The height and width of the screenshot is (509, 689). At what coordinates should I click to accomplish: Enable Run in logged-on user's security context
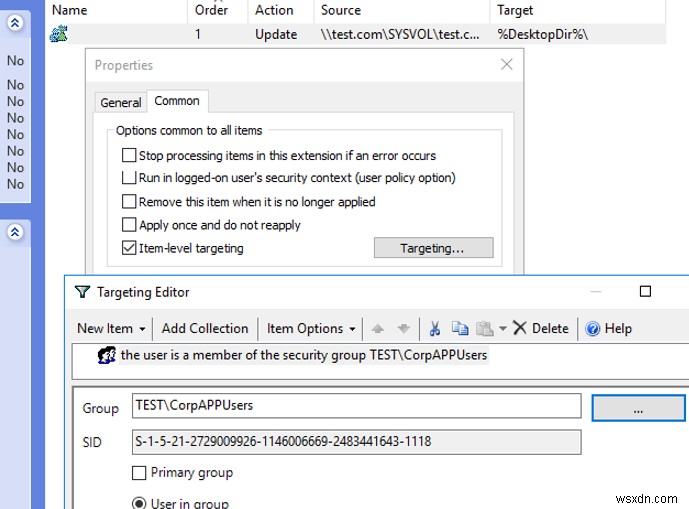pyautogui.click(x=129, y=178)
